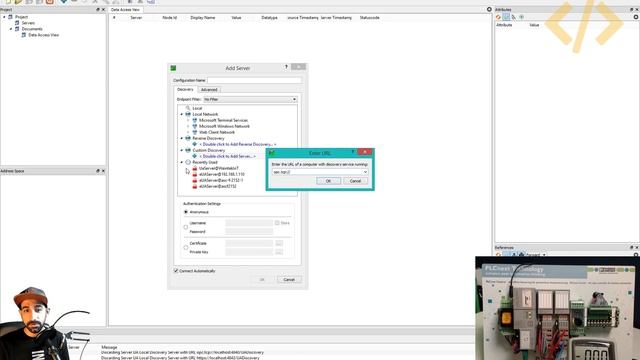Click the Value column header in Attributes panel
640x360 pixels.
pyautogui.click(x=534, y=25)
